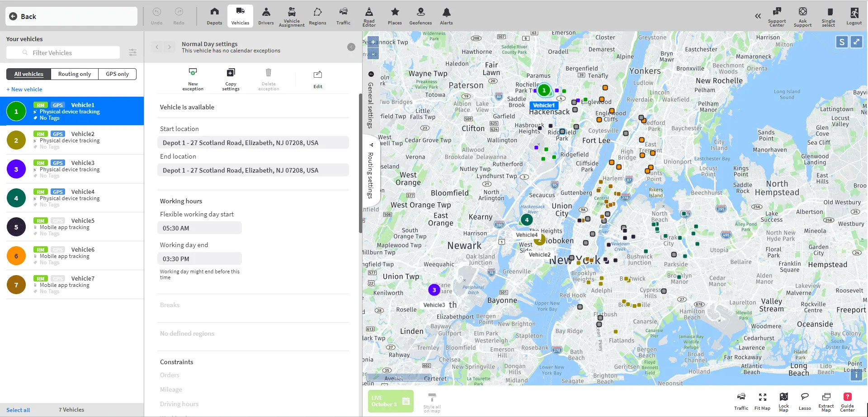868x417 pixels.
Task: Enable the Lasso map tool
Action: (x=805, y=400)
